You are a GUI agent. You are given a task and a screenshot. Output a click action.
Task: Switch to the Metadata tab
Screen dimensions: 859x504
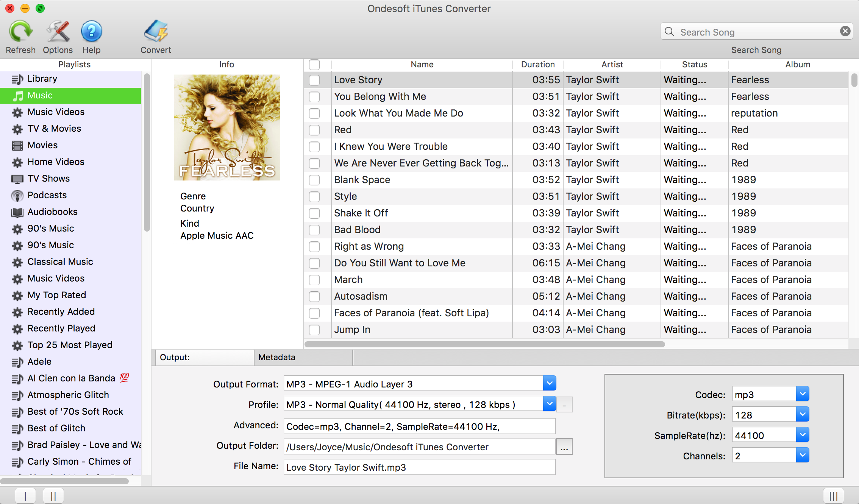pyautogui.click(x=277, y=356)
